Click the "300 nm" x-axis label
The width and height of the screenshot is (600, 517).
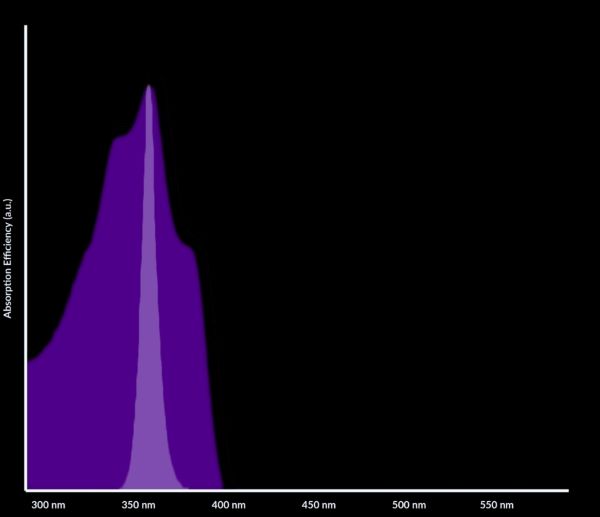tap(46, 505)
